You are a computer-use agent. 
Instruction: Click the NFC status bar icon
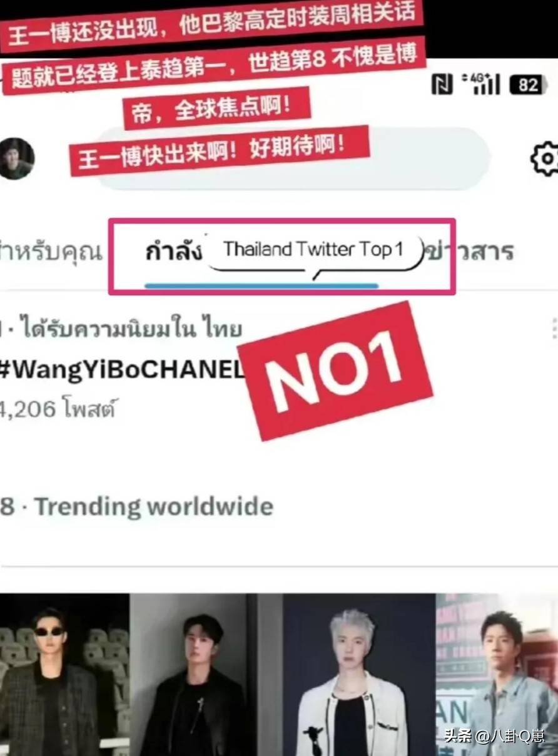click(x=442, y=84)
